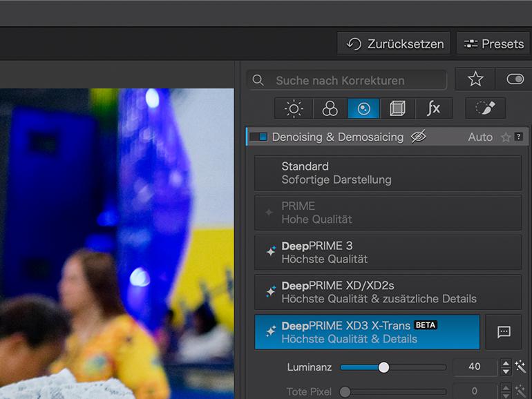Image resolution: width=532 pixels, height=399 pixels.
Task: Open help for Denoising & Demosaicing
Action: (518, 137)
